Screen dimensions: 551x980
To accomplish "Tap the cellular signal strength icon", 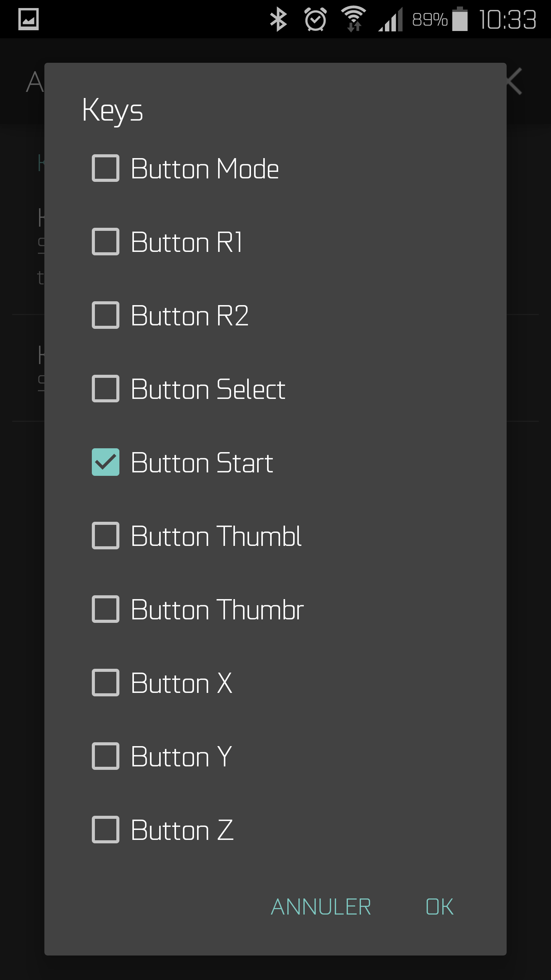I will 391,19.
